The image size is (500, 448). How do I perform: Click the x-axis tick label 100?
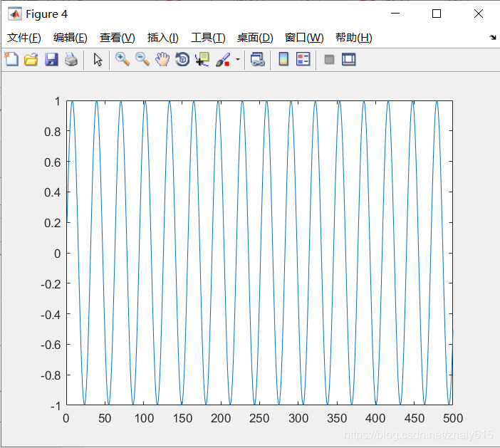tap(144, 418)
